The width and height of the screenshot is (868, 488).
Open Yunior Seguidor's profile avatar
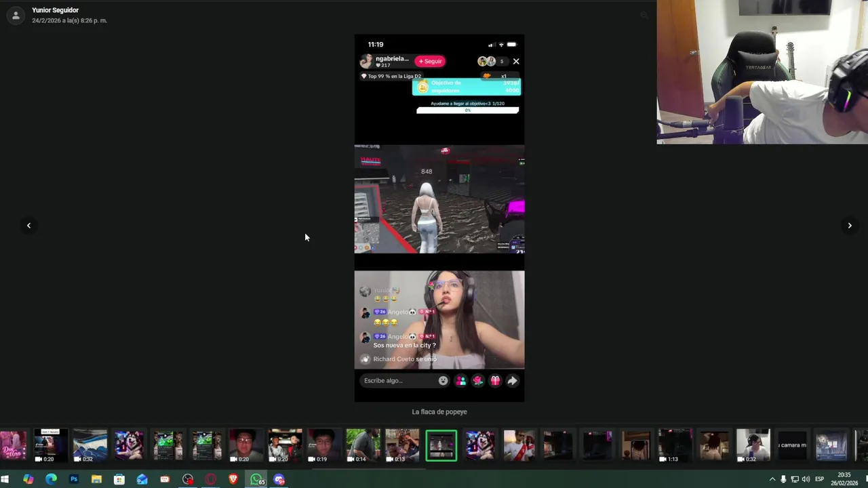(x=16, y=15)
